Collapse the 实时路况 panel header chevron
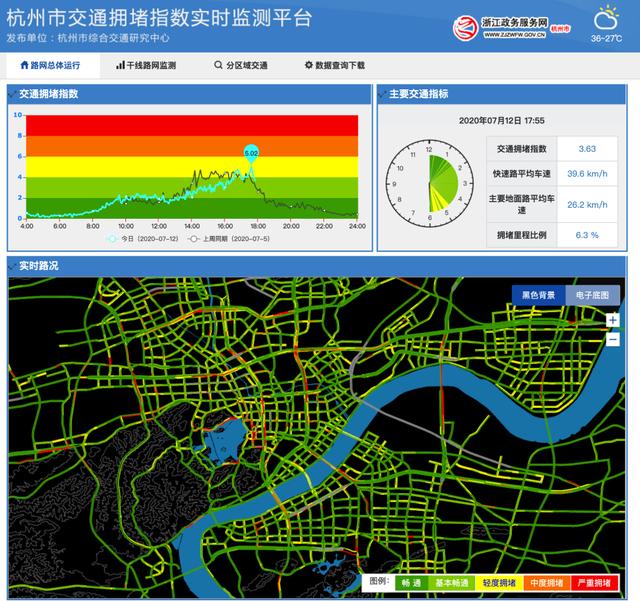The height and width of the screenshot is (601, 640). click(13, 266)
